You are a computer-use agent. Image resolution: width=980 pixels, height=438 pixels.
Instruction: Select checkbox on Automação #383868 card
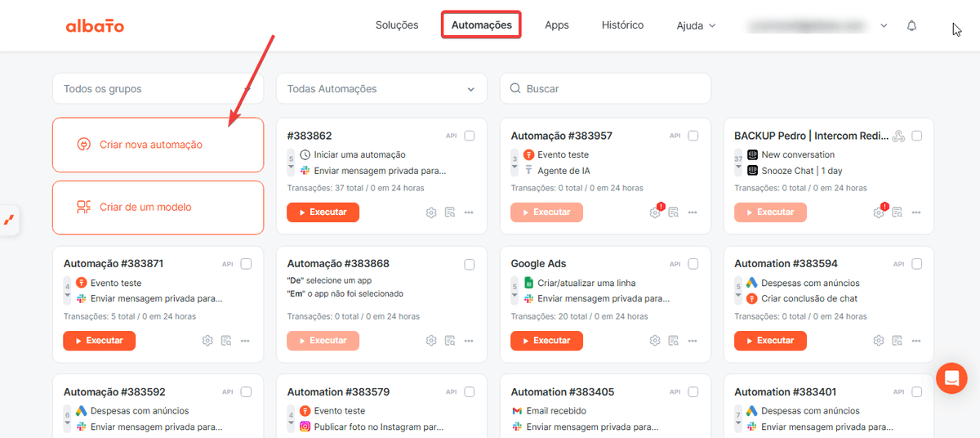pyautogui.click(x=470, y=264)
